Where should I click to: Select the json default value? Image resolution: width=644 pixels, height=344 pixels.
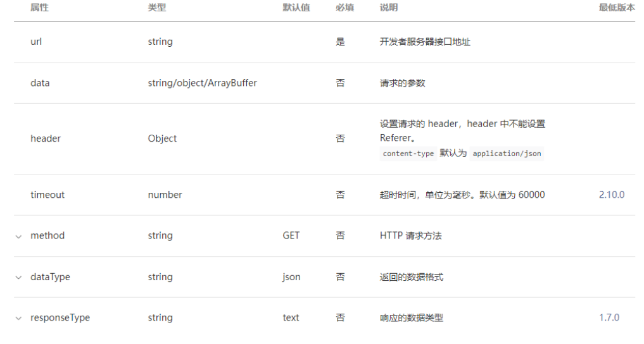(292, 277)
